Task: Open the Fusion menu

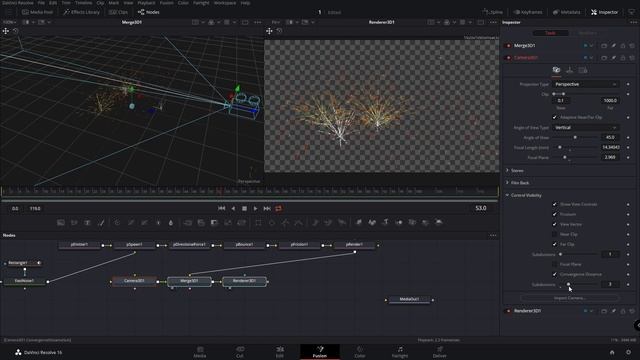Action: pyautogui.click(x=166, y=3)
